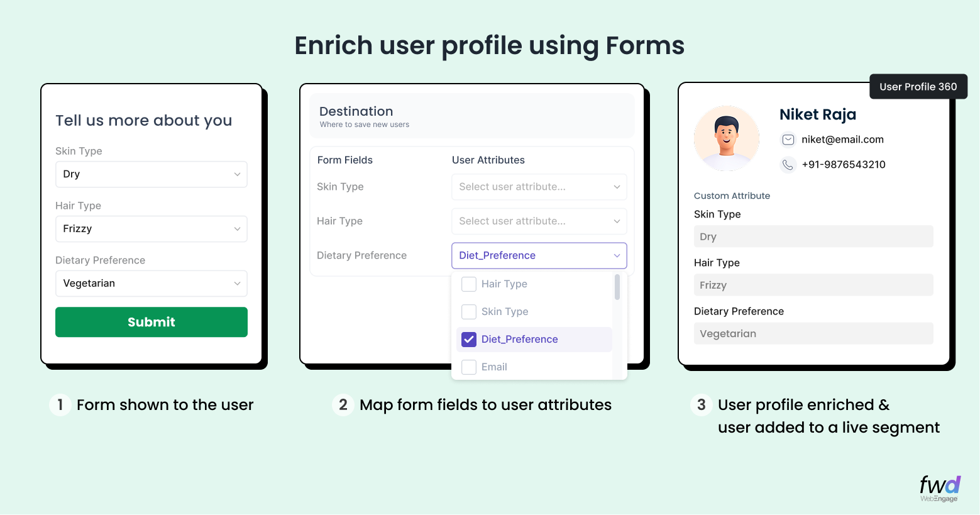Click Niket Raja's avatar picture
980x515 pixels.
[x=726, y=138]
